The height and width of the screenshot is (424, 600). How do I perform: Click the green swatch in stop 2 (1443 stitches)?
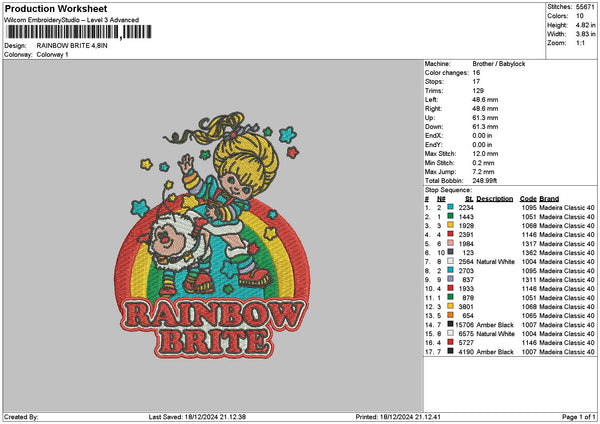point(450,216)
